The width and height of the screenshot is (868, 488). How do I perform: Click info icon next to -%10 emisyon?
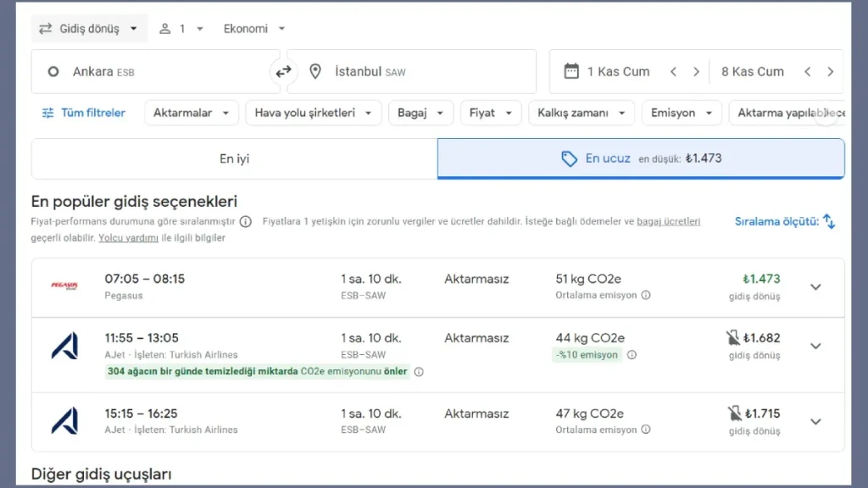point(632,355)
